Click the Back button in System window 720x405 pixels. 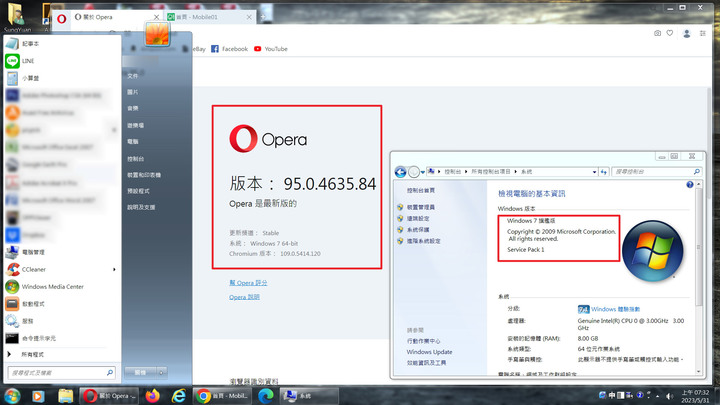point(400,172)
